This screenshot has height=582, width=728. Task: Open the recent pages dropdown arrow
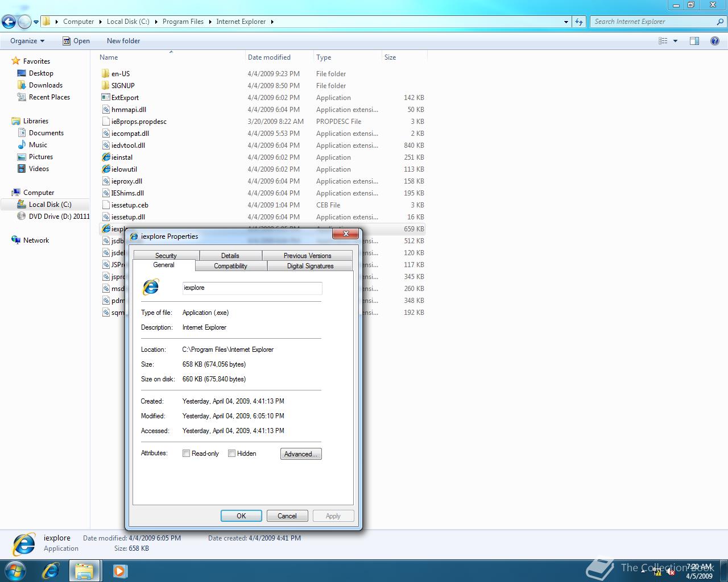(x=36, y=22)
